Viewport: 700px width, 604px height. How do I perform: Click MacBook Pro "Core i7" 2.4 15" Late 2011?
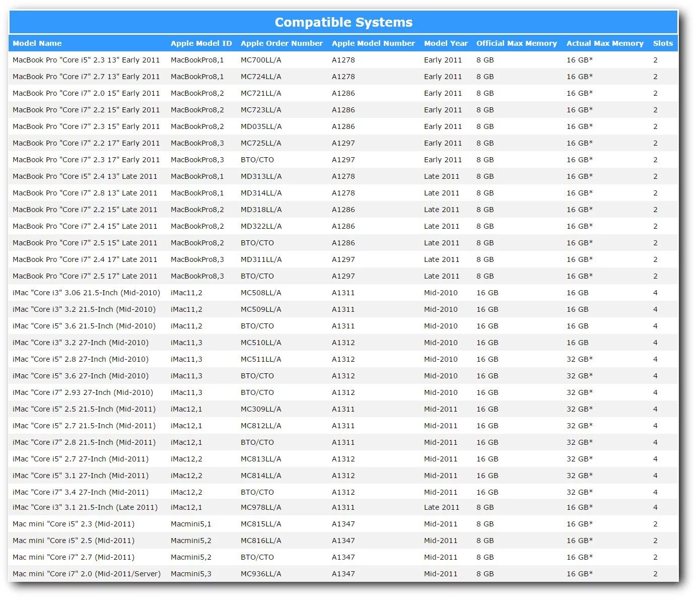tap(85, 226)
